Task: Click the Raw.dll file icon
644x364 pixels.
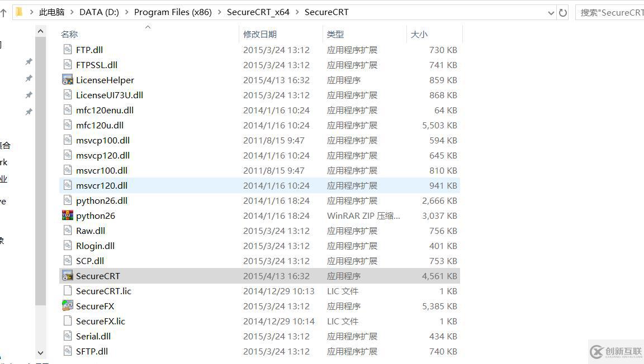Action: [68, 231]
